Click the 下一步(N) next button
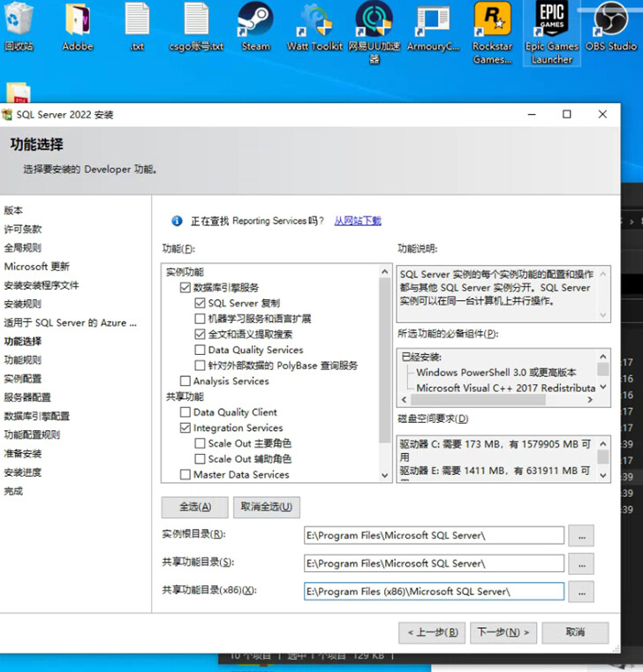The width and height of the screenshot is (643, 672). [503, 632]
